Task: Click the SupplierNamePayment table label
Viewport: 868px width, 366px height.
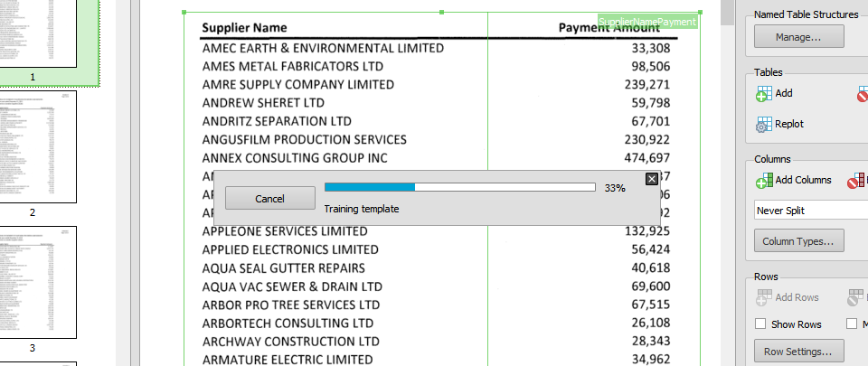Action: pos(647,22)
